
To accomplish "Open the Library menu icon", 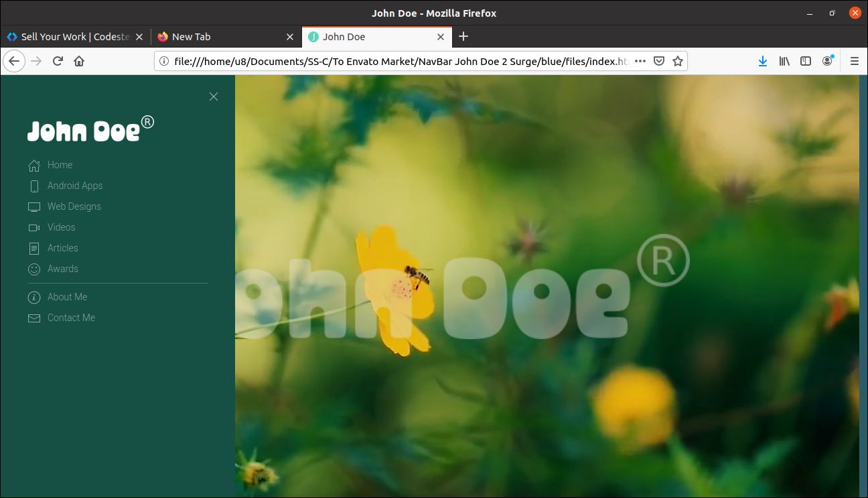I will [x=784, y=61].
